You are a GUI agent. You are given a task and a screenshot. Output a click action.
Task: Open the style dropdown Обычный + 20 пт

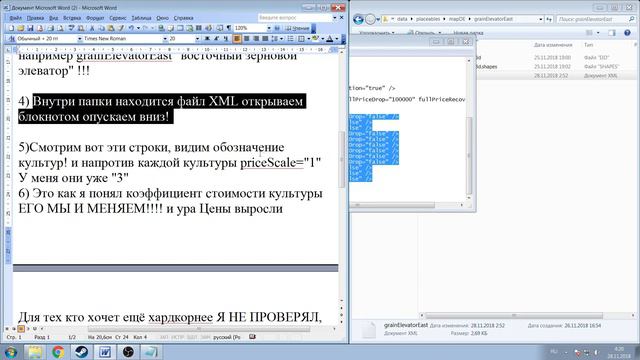point(80,39)
